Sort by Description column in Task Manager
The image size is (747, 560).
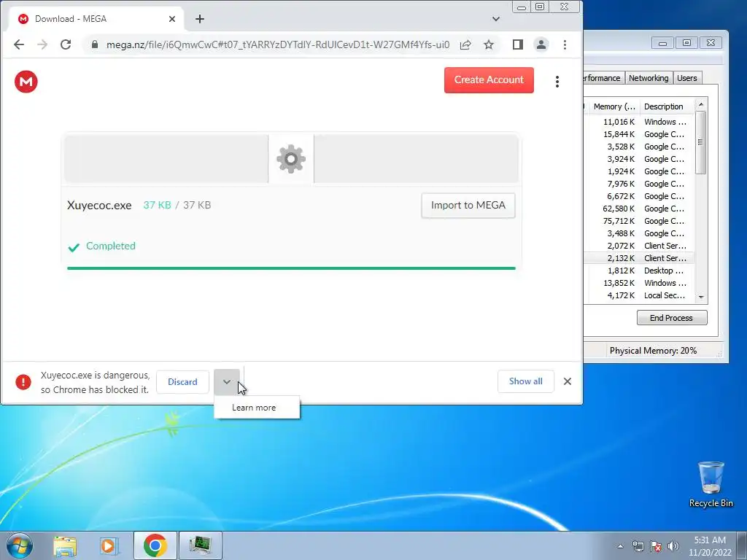667,106
